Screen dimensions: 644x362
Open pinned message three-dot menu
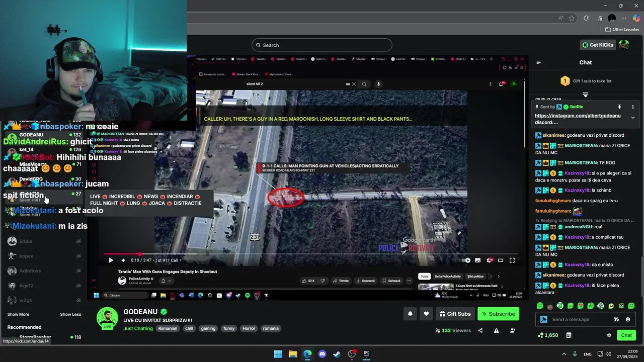tap(632, 107)
